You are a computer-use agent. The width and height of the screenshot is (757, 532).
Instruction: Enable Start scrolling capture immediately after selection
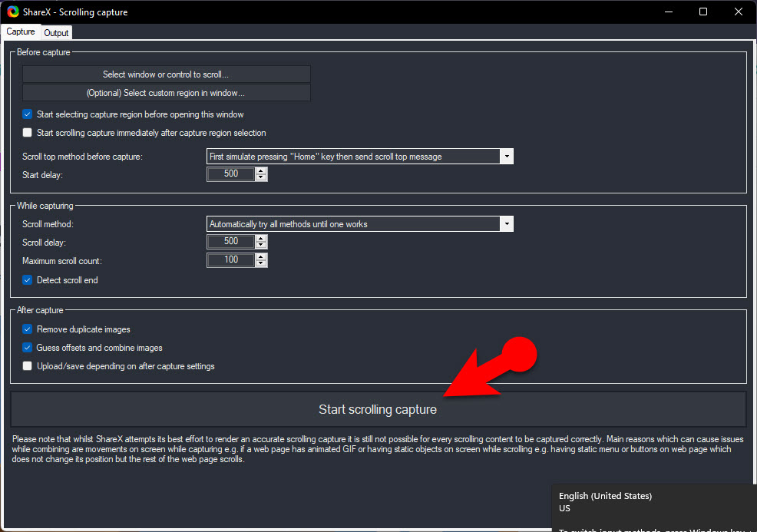[x=28, y=133]
